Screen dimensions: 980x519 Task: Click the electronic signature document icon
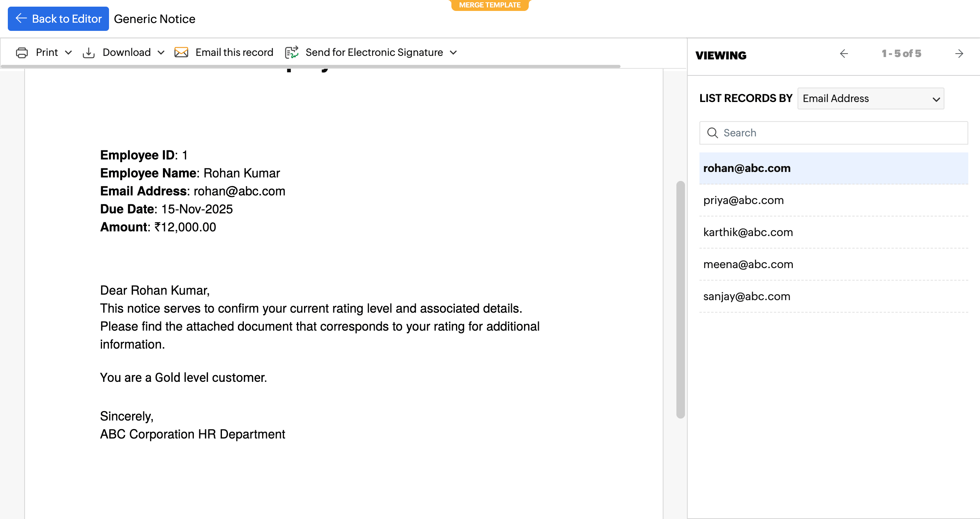[291, 52]
